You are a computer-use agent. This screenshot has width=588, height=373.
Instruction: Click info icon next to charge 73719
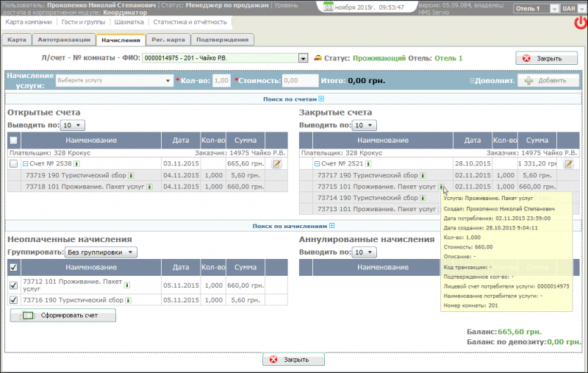coord(131,176)
